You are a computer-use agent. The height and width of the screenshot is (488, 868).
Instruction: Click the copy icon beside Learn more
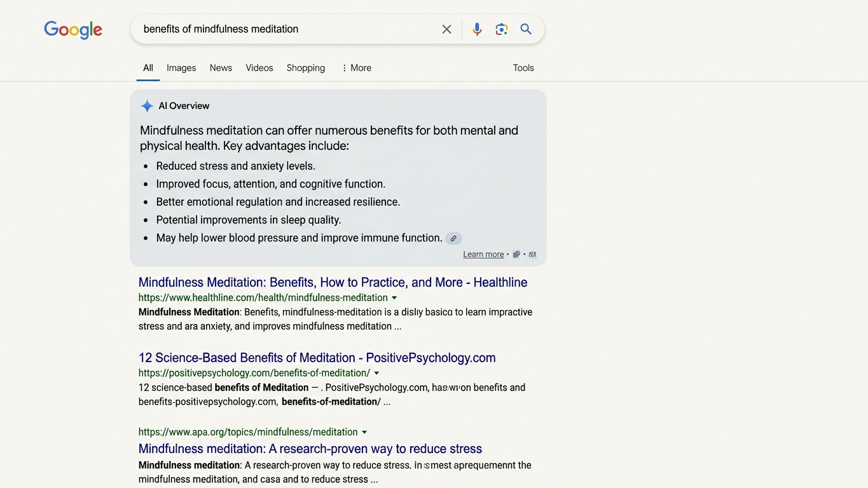tap(516, 254)
